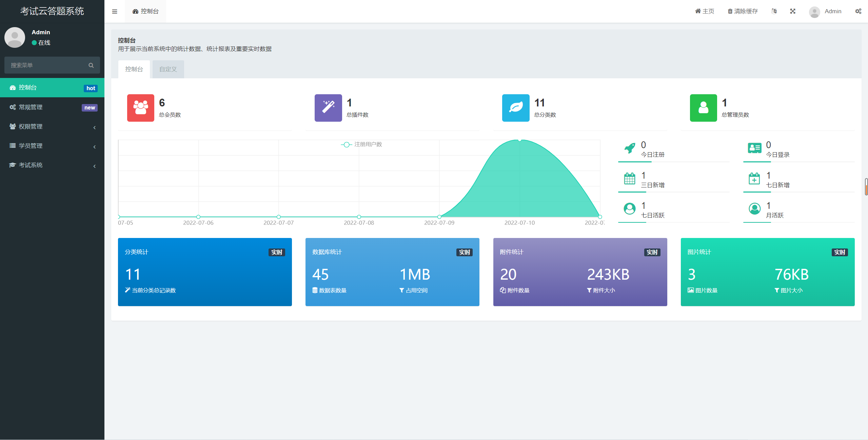Open 常规管理 in the sidebar
Screen dimensions: 868x440
point(52,107)
